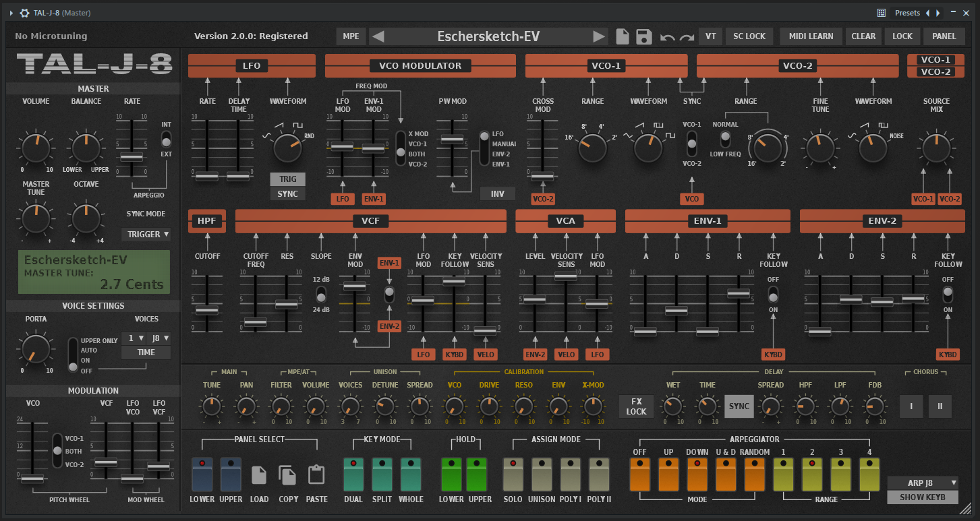
Task: Click the No Microtuning label
Action: (51, 36)
